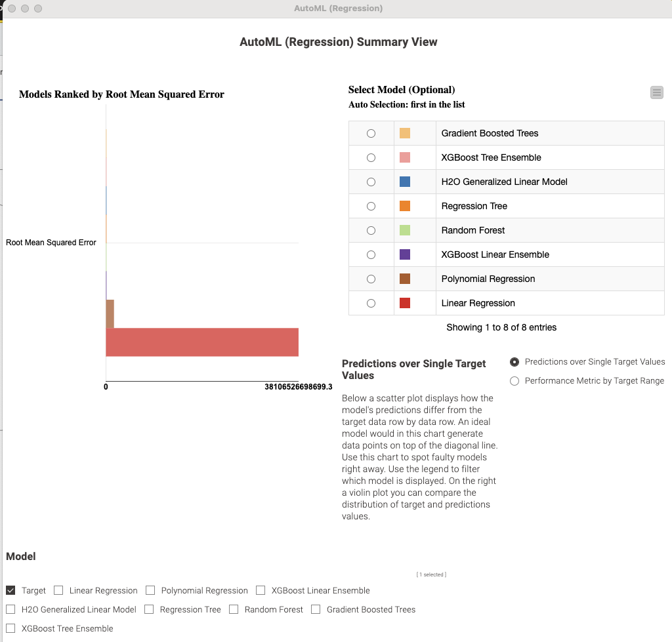Select the Linear Regression radio button in table
Image resolution: width=672 pixels, height=642 pixels.
pyautogui.click(x=371, y=303)
